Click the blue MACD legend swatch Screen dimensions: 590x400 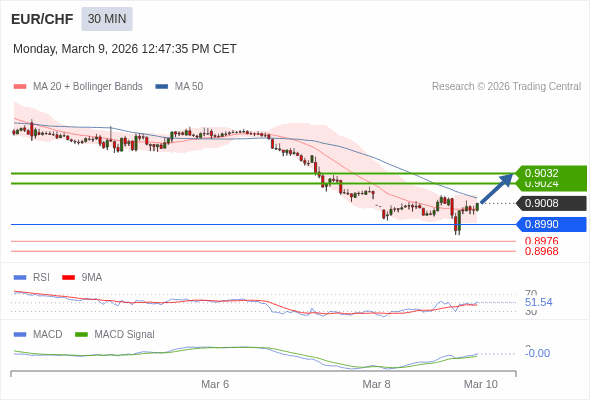[x=20, y=335]
